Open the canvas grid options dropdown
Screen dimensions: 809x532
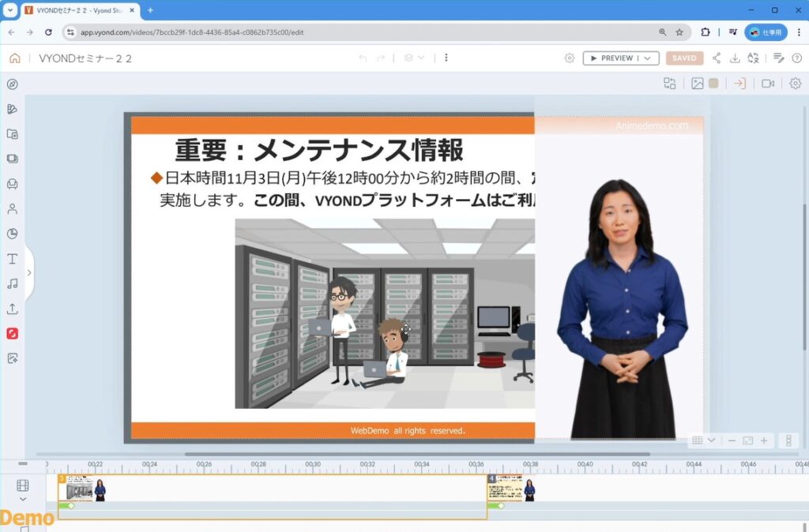(704, 440)
